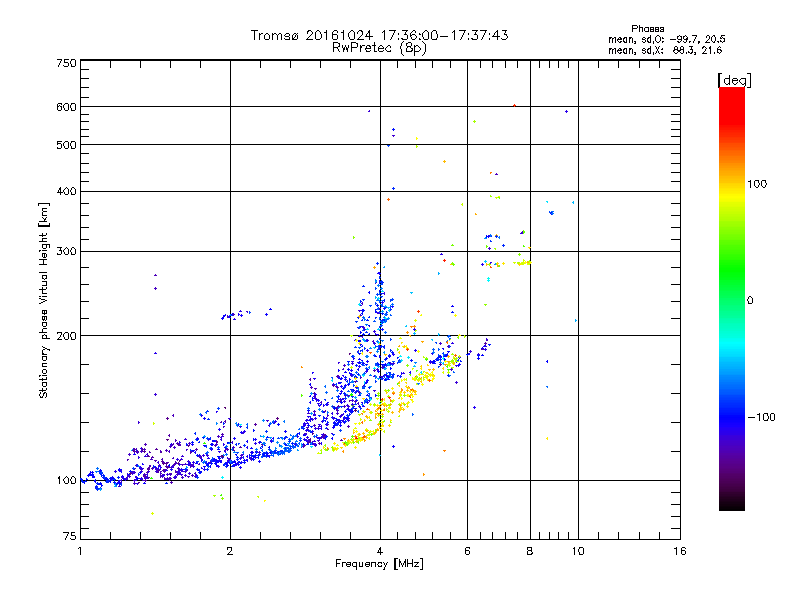Click the y-axis tick label '600'
Screen dimensions: 800x600
click(67, 107)
